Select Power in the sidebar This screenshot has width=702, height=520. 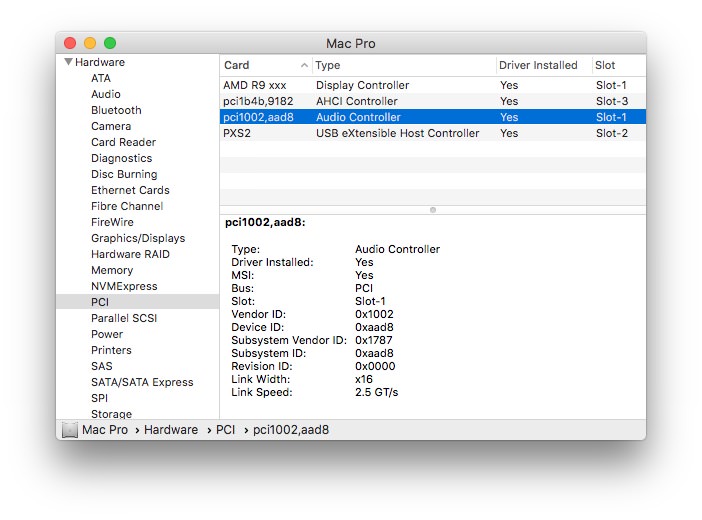tap(107, 335)
